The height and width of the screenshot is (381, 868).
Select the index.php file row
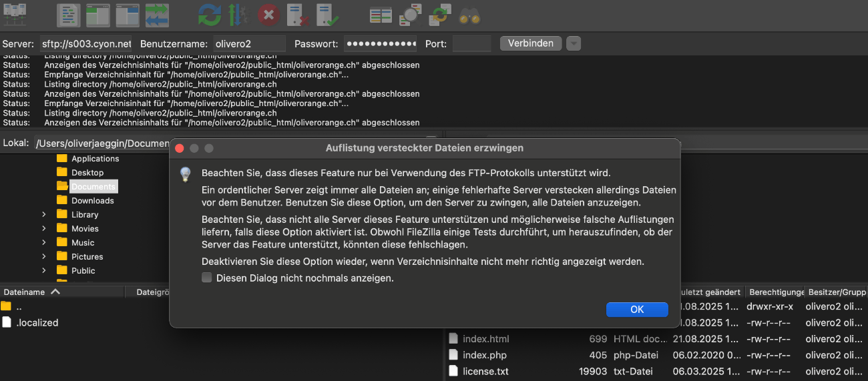coord(656,355)
